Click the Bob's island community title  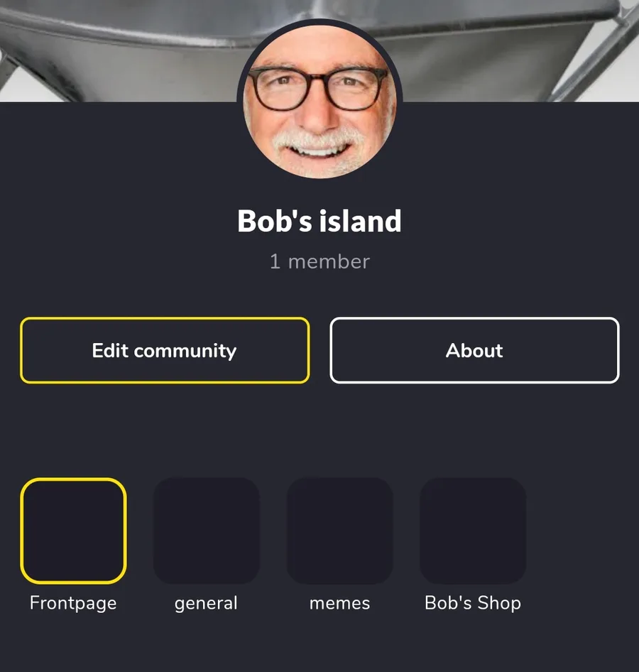click(x=319, y=221)
